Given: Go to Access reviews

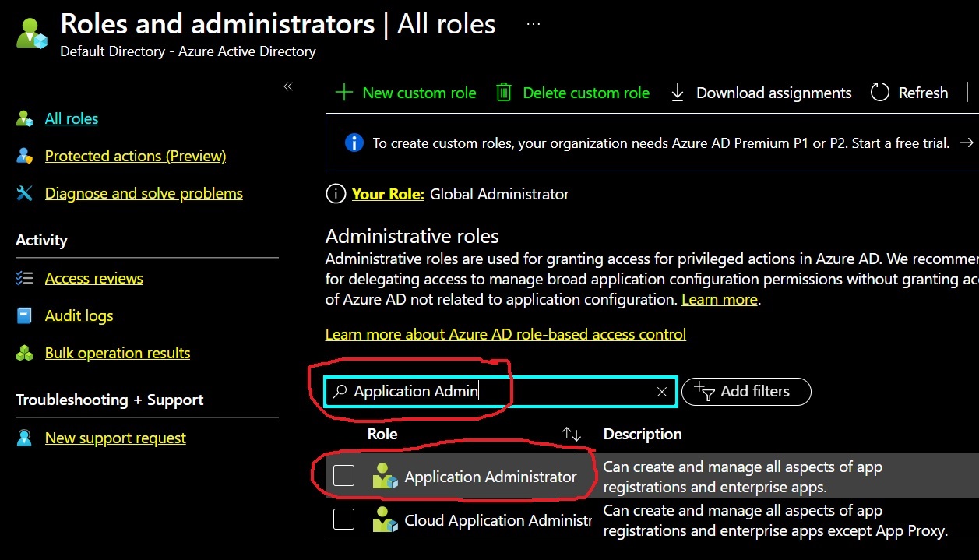Looking at the screenshot, I should [x=94, y=278].
